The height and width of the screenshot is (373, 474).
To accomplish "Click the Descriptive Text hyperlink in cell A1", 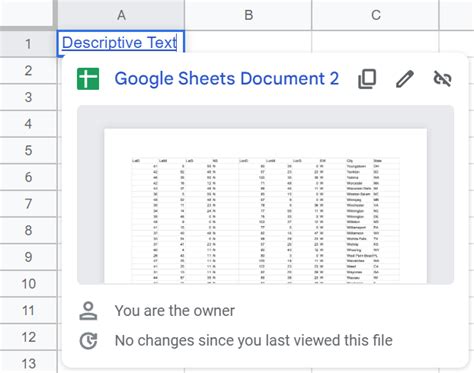I will 119,43.
